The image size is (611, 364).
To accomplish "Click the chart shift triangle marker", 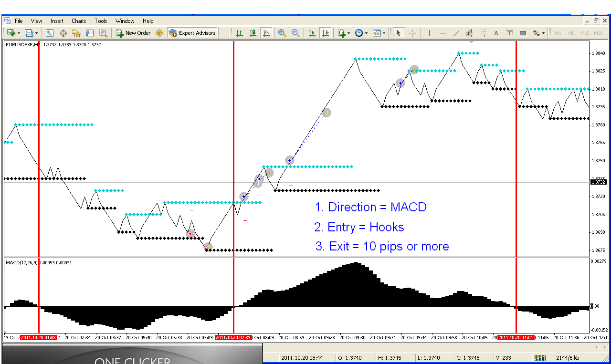I will 472,42.
